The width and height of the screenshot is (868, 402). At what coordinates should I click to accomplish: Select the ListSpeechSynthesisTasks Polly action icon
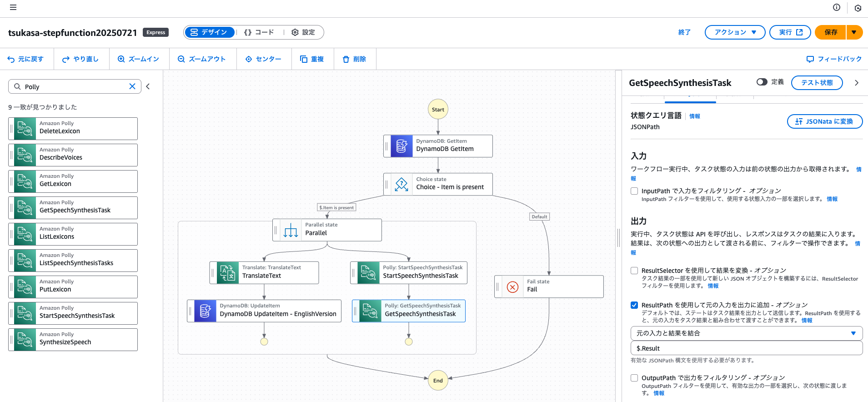pyautogui.click(x=25, y=261)
